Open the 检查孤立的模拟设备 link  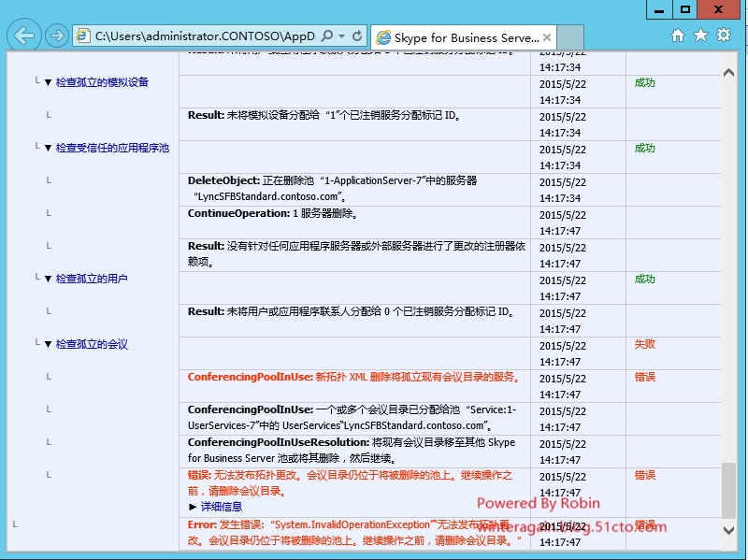[102, 82]
